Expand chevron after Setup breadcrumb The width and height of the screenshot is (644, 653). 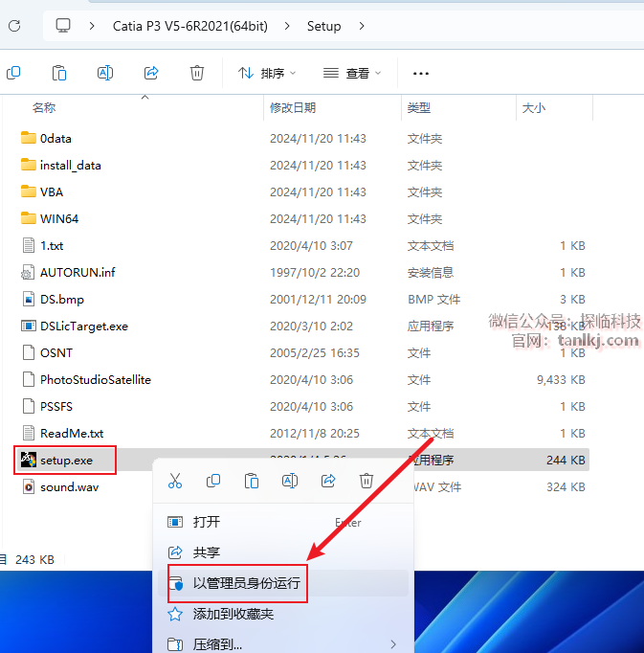[x=362, y=26]
